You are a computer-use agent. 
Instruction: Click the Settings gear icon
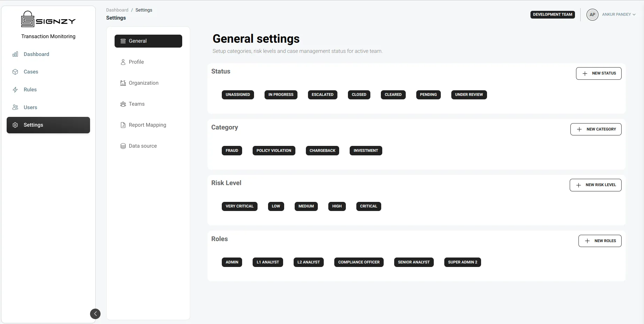click(x=15, y=125)
